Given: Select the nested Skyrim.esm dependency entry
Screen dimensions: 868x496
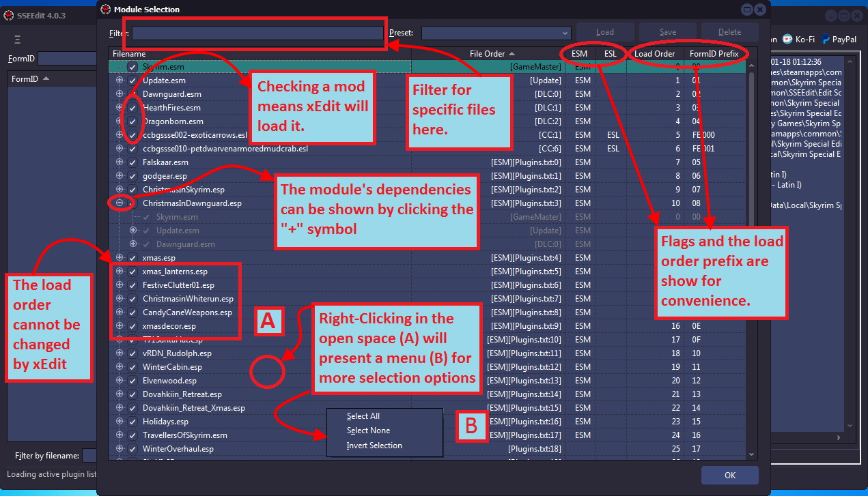Looking at the screenshot, I should pyautogui.click(x=177, y=217).
